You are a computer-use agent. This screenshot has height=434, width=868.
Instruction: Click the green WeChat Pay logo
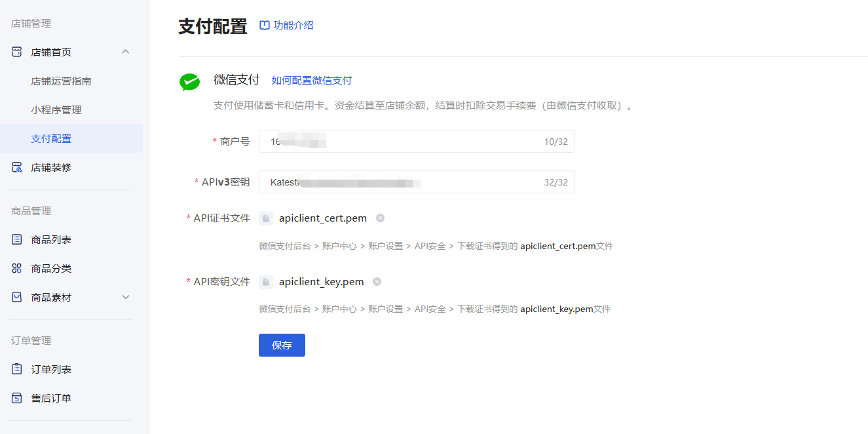coord(189,82)
